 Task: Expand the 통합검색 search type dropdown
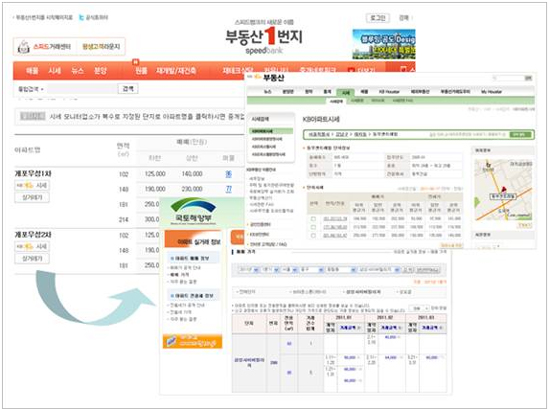[x=31, y=89]
